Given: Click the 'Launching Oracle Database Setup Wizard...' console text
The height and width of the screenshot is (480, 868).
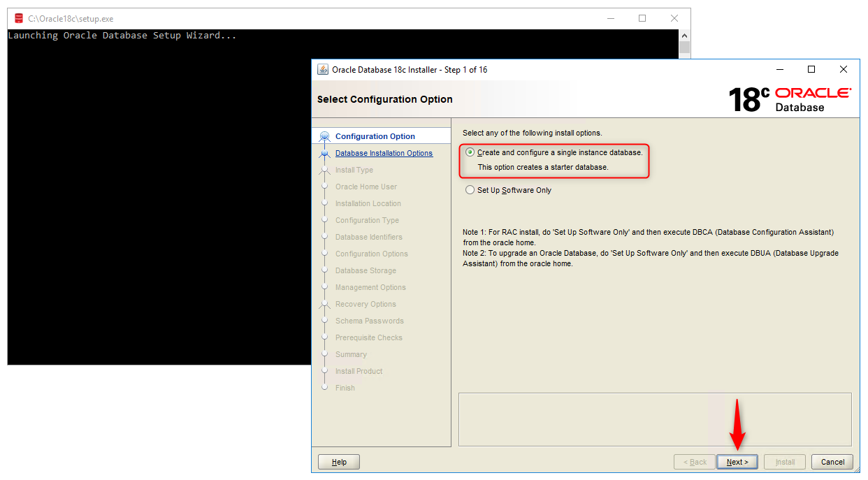Looking at the screenshot, I should [x=122, y=36].
